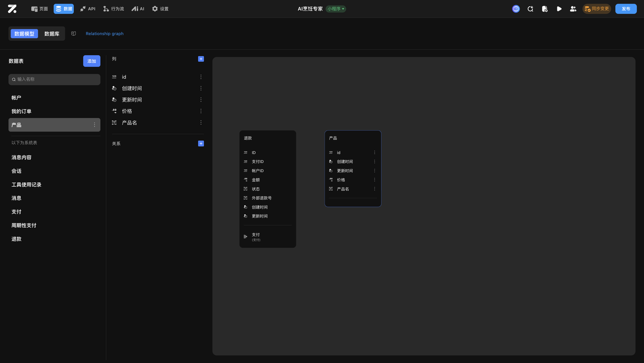The width and height of the screenshot is (644, 363).
Task: Open the three-dot menu on the 产品 table row
Action: click(94, 125)
